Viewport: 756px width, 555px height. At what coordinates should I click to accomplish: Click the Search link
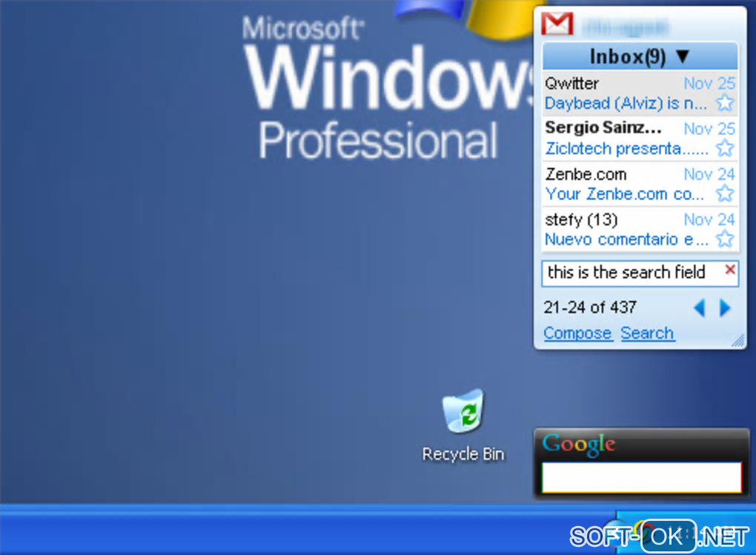tap(647, 333)
